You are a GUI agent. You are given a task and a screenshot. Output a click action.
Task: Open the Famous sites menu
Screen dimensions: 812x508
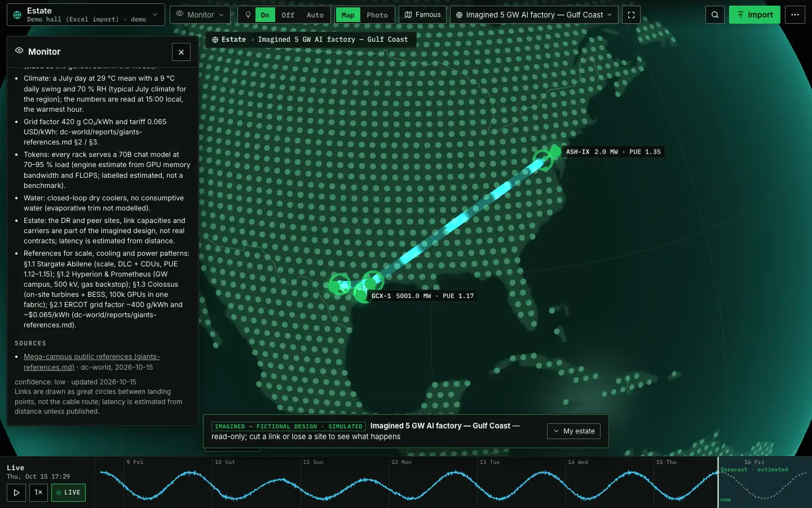pos(422,15)
